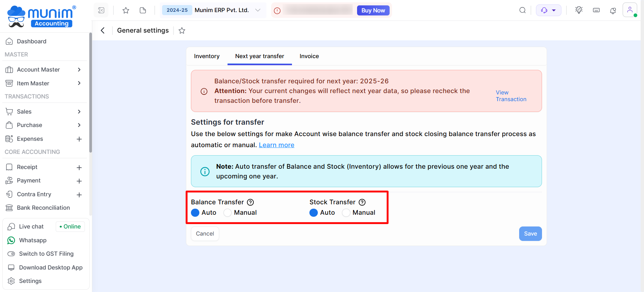
Task: Open the notifications bell icon
Action: (x=613, y=10)
